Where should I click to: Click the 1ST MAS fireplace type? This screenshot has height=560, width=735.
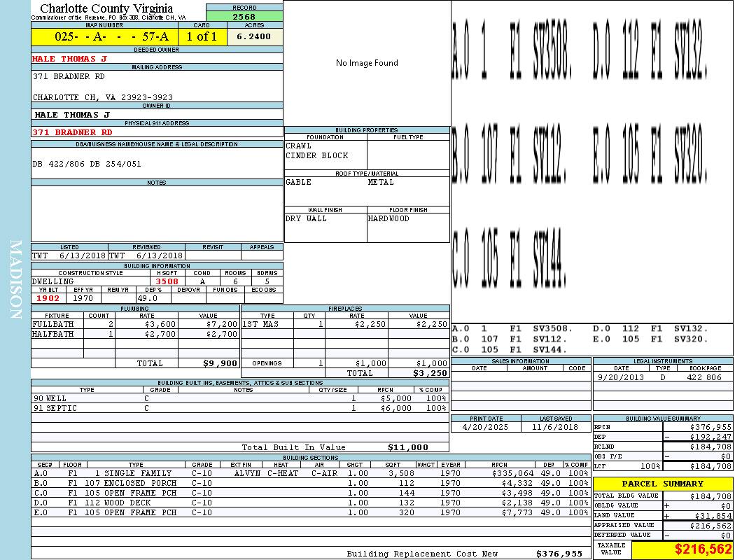point(260,324)
